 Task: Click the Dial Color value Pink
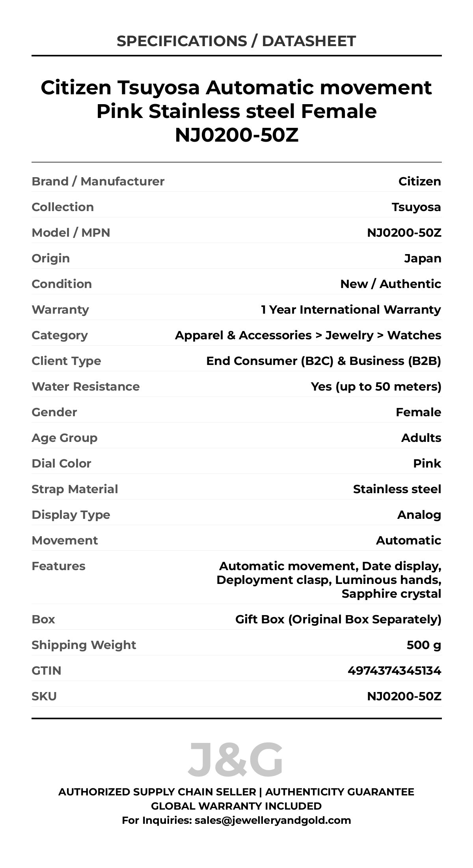pos(427,464)
